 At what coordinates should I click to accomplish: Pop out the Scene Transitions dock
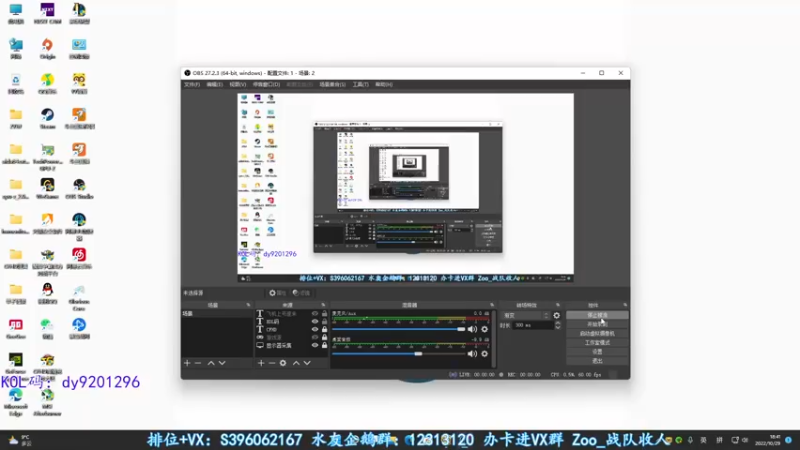click(558, 305)
